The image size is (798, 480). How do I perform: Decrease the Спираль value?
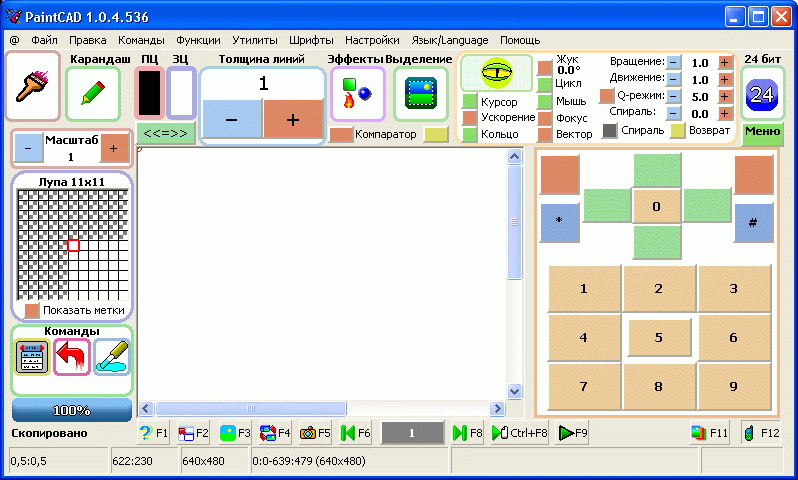point(673,113)
